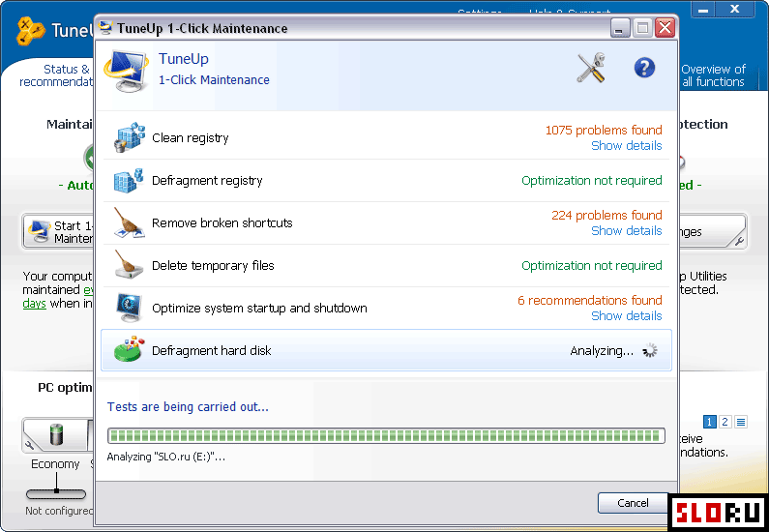This screenshot has height=532, width=769.
Task: Switch to Overview of all functions tab
Action: coord(713,75)
